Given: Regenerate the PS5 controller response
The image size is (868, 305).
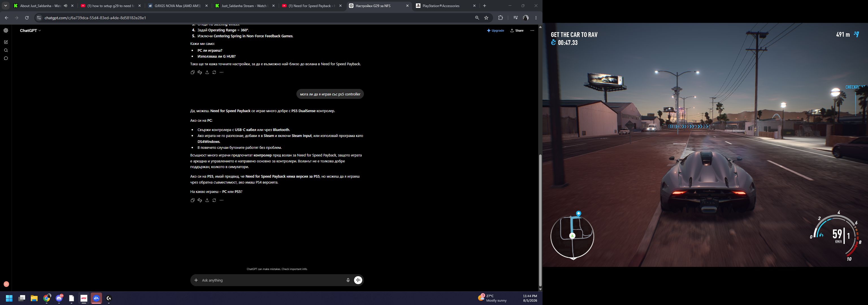Looking at the screenshot, I should point(214,200).
